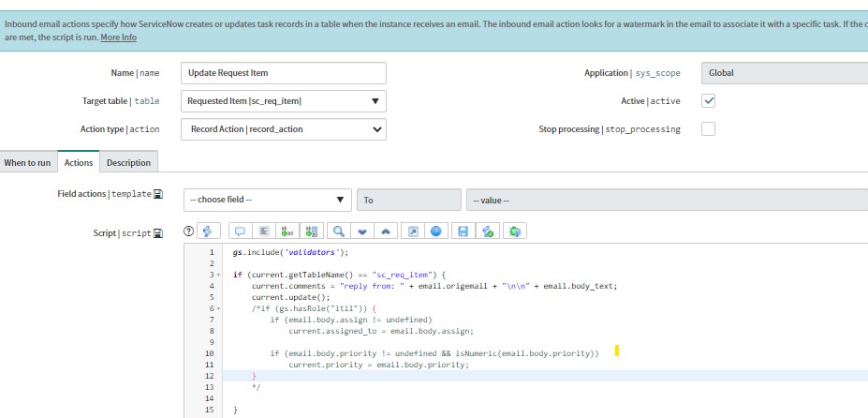This screenshot has height=418, width=868.
Task: Click the Name input field
Action: pyautogui.click(x=284, y=73)
